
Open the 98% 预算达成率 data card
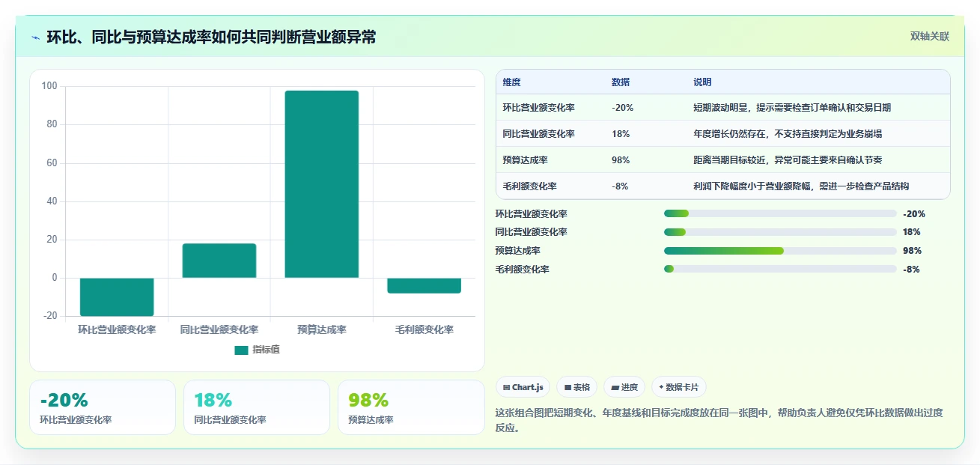coord(411,407)
